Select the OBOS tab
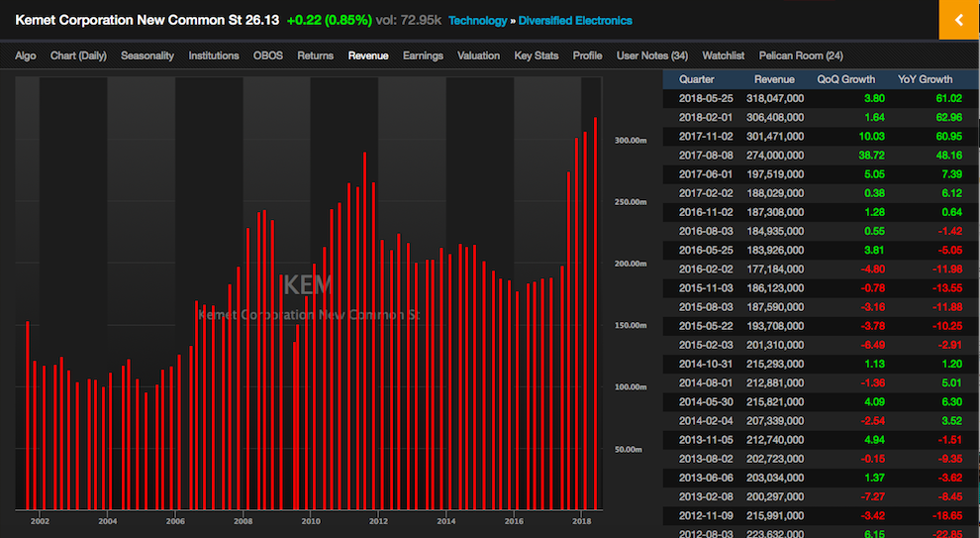This screenshot has width=980, height=538. pos(268,55)
